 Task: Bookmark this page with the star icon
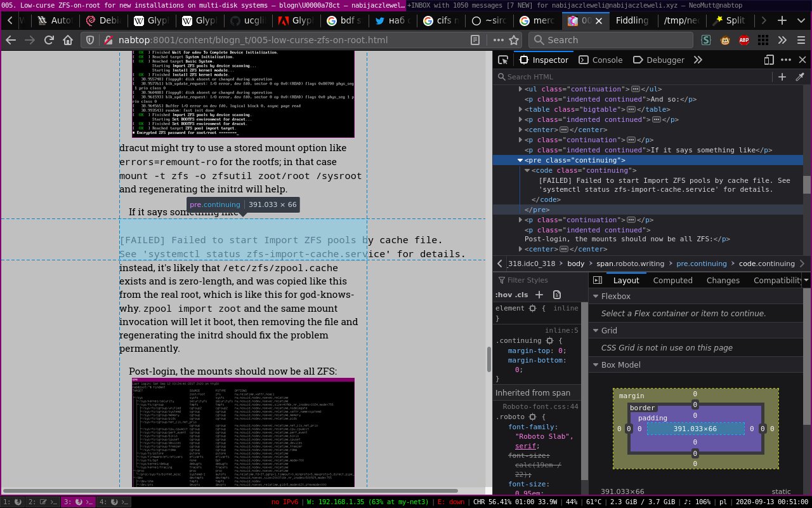pyautogui.click(x=514, y=40)
